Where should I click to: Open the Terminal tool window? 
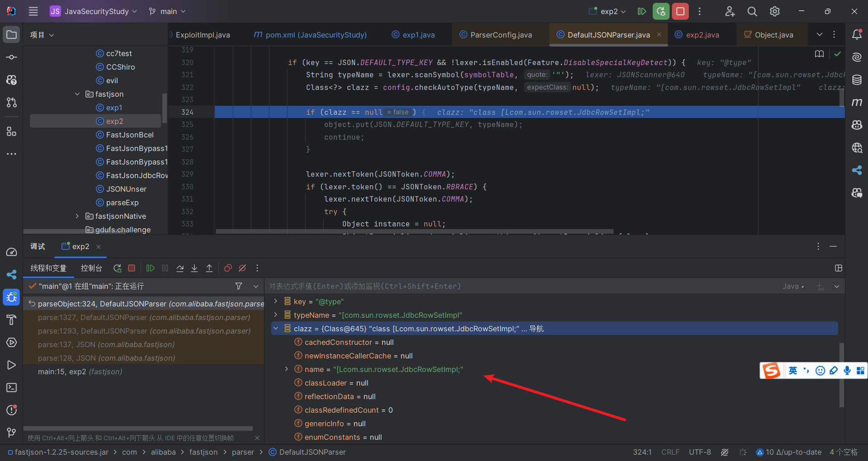click(x=12, y=388)
